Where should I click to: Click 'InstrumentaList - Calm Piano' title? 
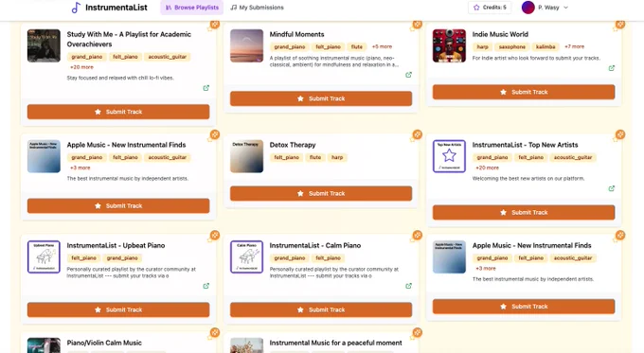[315, 245]
